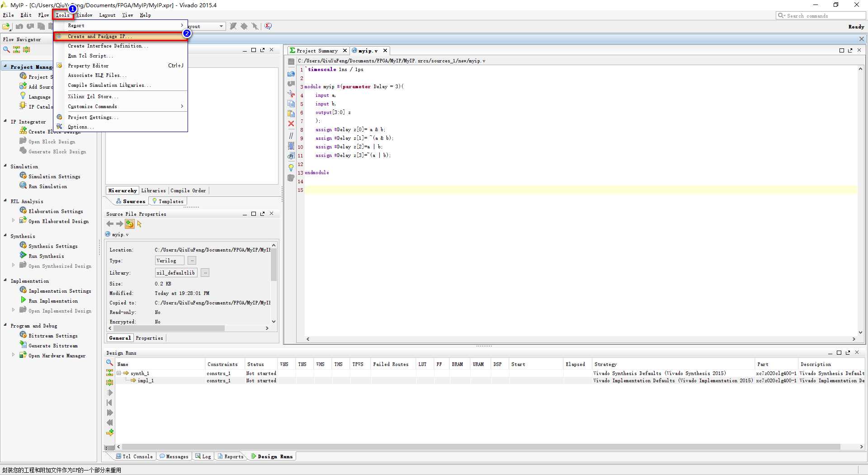
Task: Close the myip.v editor tab
Action: click(x=385, y=51)
